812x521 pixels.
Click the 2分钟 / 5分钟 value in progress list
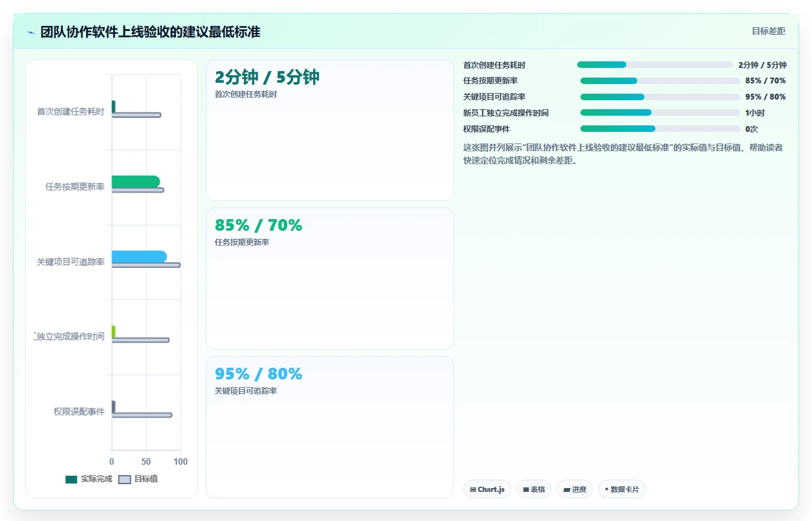point(762,65)
